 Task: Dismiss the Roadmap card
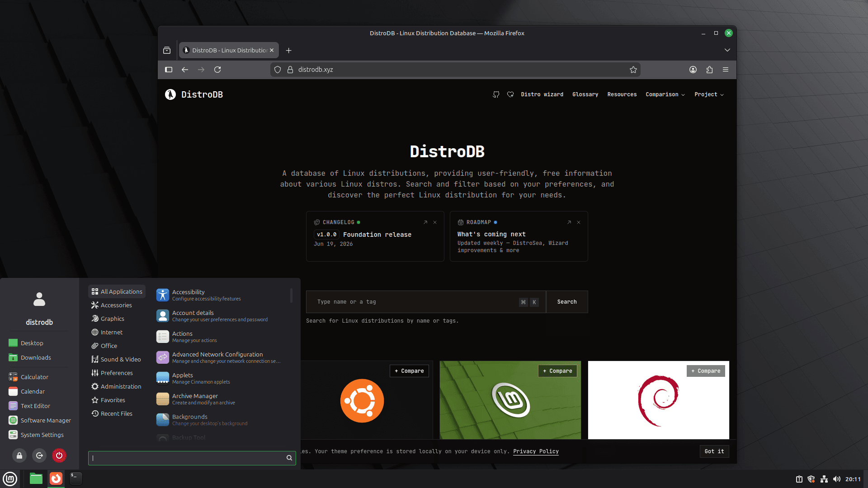click(x=579, y=222)
